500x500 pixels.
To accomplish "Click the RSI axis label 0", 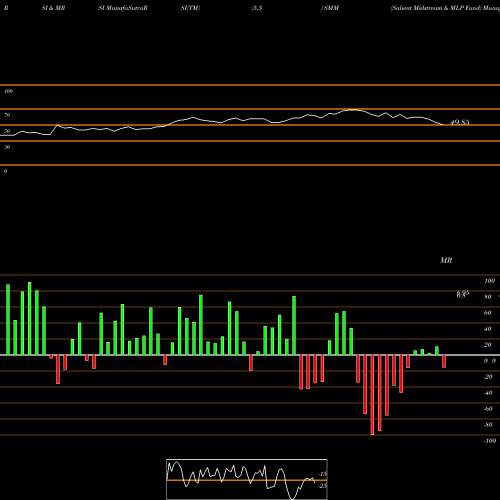I will point(5,171).
